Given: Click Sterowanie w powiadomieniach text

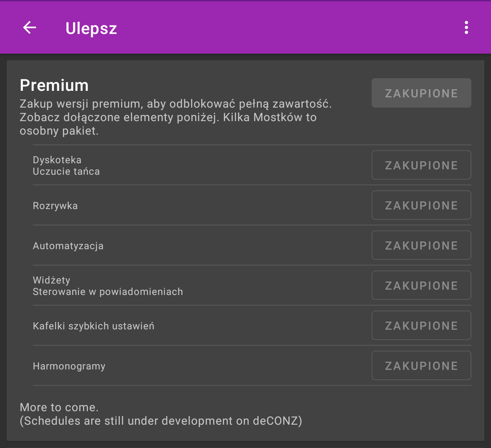Looking at the screenshot, I should (108, 292).
